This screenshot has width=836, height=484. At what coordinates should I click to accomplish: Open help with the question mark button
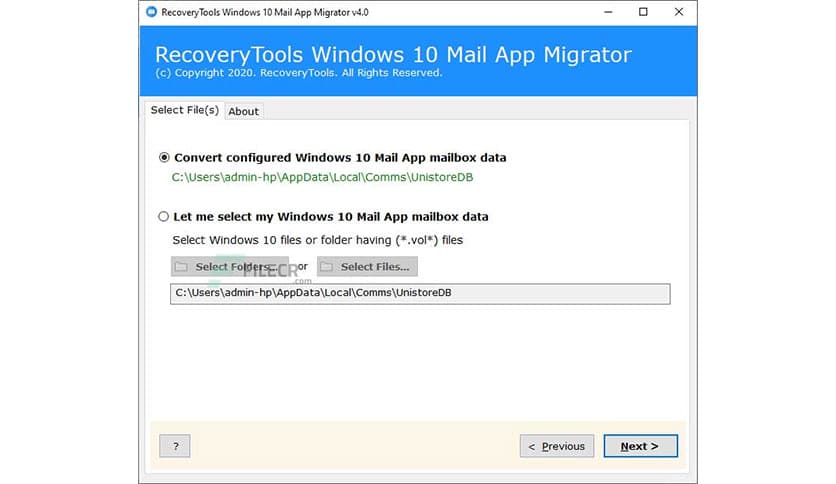tap(175, 446)
